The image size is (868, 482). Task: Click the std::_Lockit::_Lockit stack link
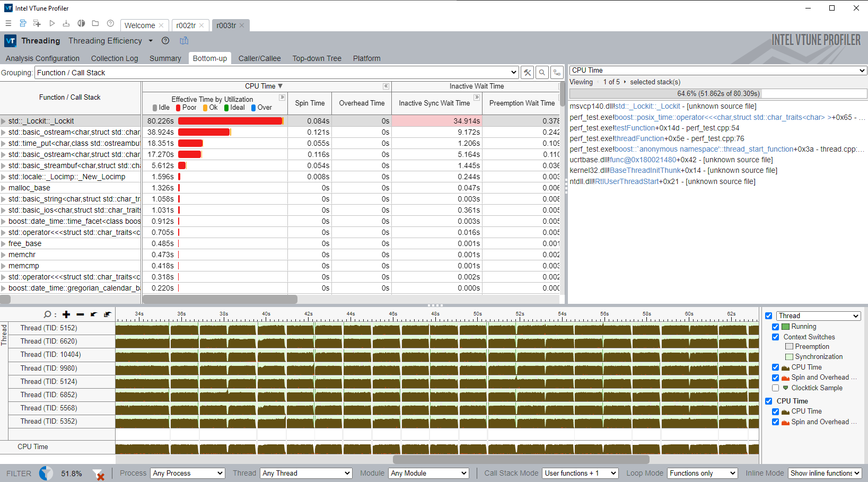[x=648, y=106]
